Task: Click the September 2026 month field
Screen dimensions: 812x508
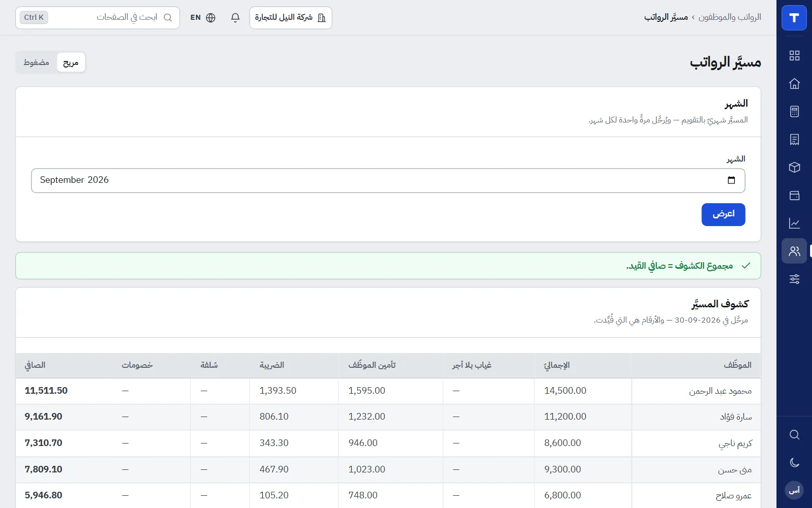Action: click(388, 180)
